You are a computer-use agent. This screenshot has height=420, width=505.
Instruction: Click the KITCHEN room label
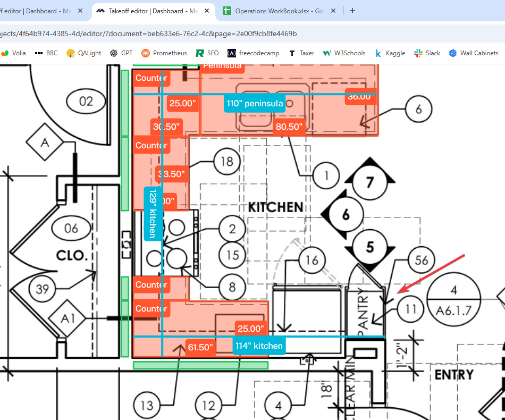[276, 207]
